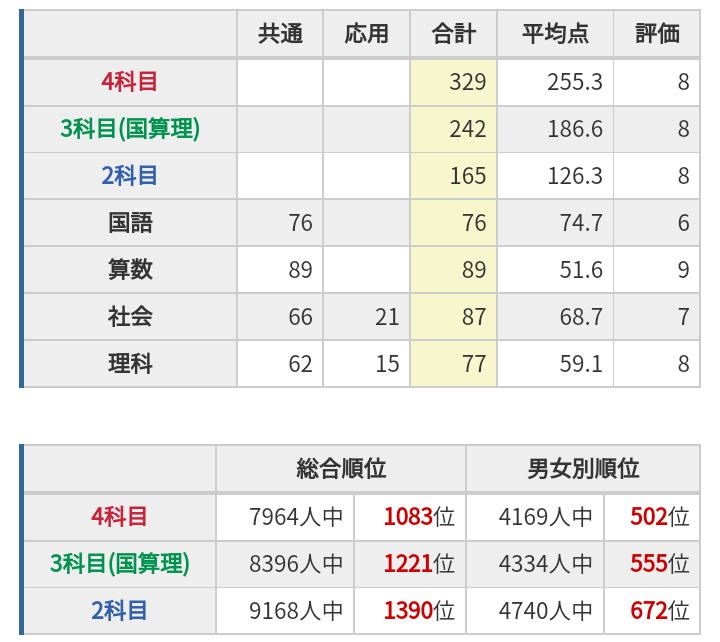The width and height of the screenshot is (720, 642).
Task: Click 理科 応用 score 15
Action: 387,364
